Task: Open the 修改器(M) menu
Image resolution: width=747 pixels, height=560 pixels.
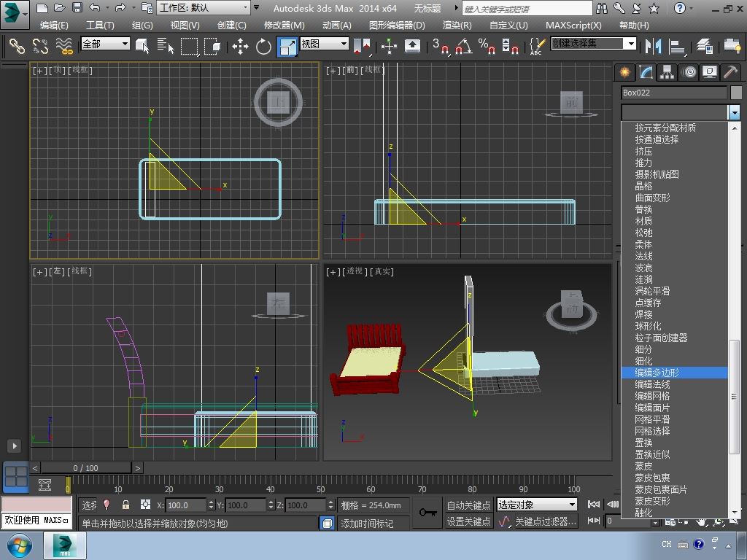Action: point(284,26)
